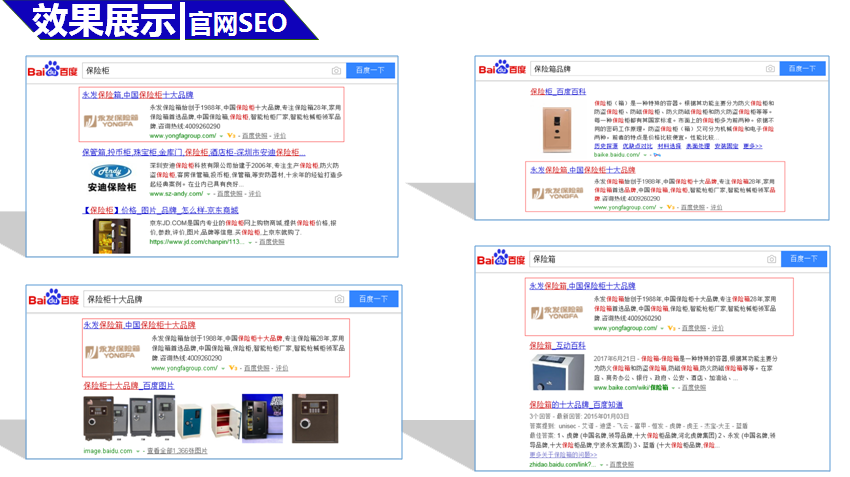
Task: Focus the search field containing 保险柜十大品牌
Action: [216, 299]
